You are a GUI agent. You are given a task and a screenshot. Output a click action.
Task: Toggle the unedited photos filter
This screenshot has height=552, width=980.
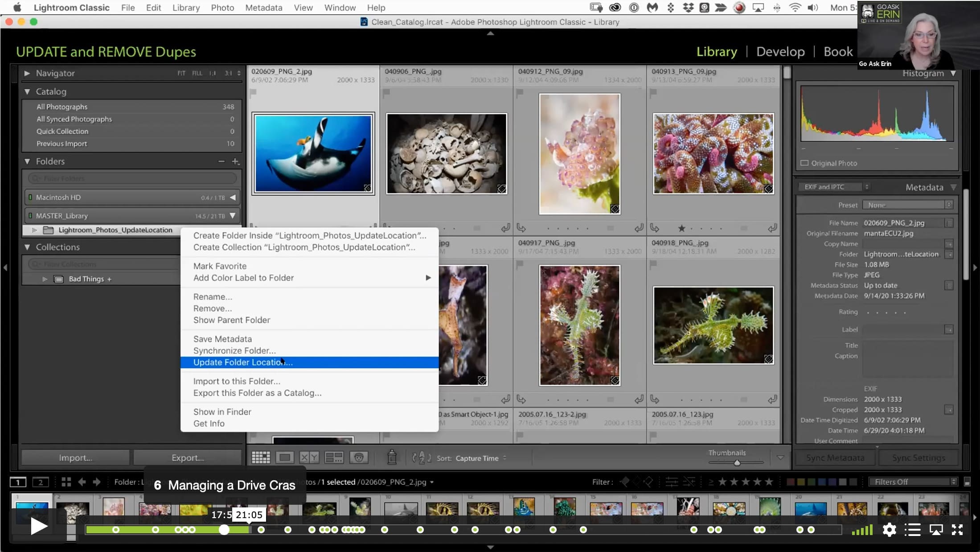pyautogui.click(x=689, y=482)
